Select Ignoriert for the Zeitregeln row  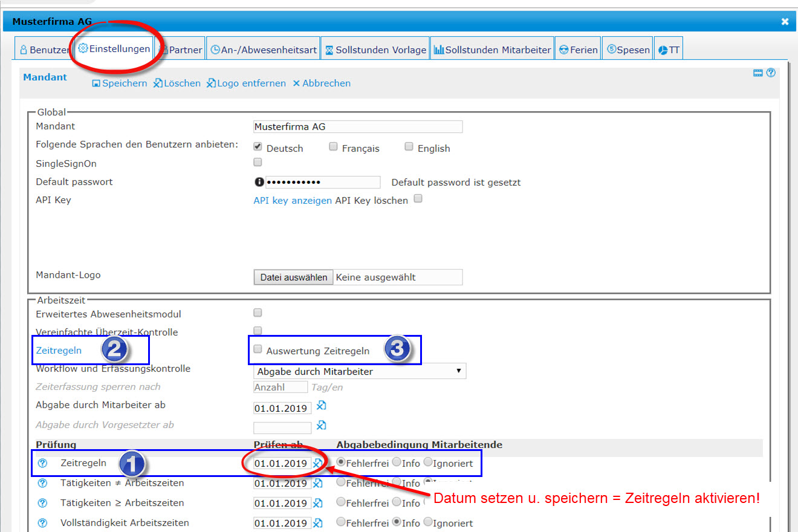coord(428,462)
